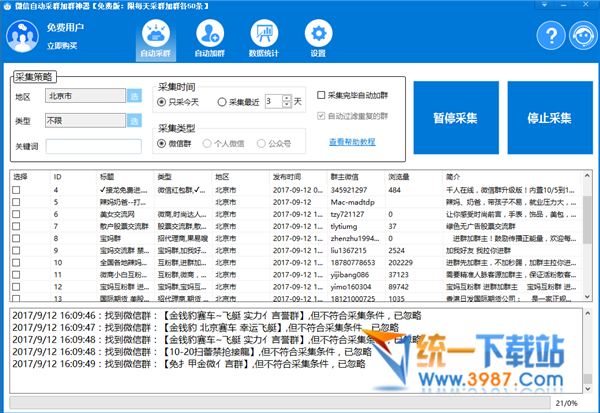Check the checkbox for row ID 7
The width and height of the screenshot is (600, 413).
16,226
